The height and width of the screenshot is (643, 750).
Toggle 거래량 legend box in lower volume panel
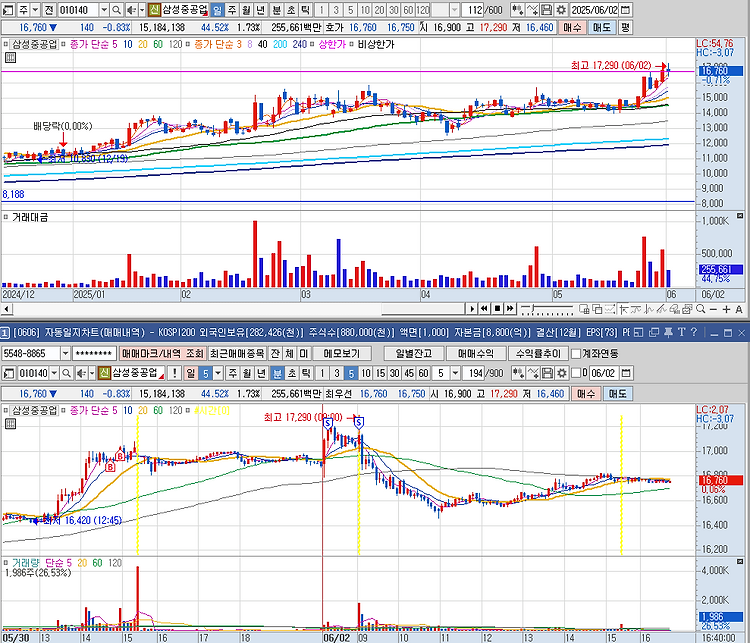(x=6, y=563)
